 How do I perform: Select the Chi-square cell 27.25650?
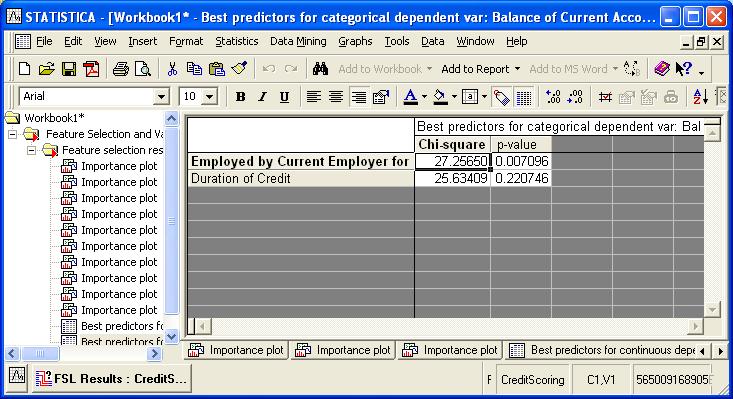452,161
